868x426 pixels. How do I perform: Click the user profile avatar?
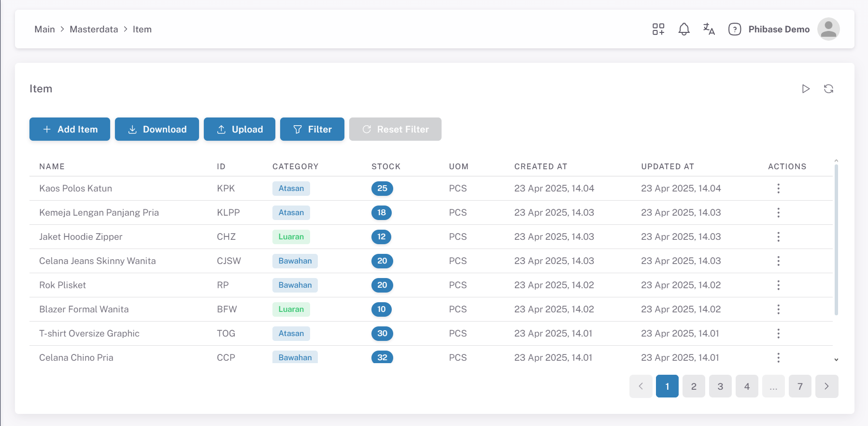coord(828,29)
